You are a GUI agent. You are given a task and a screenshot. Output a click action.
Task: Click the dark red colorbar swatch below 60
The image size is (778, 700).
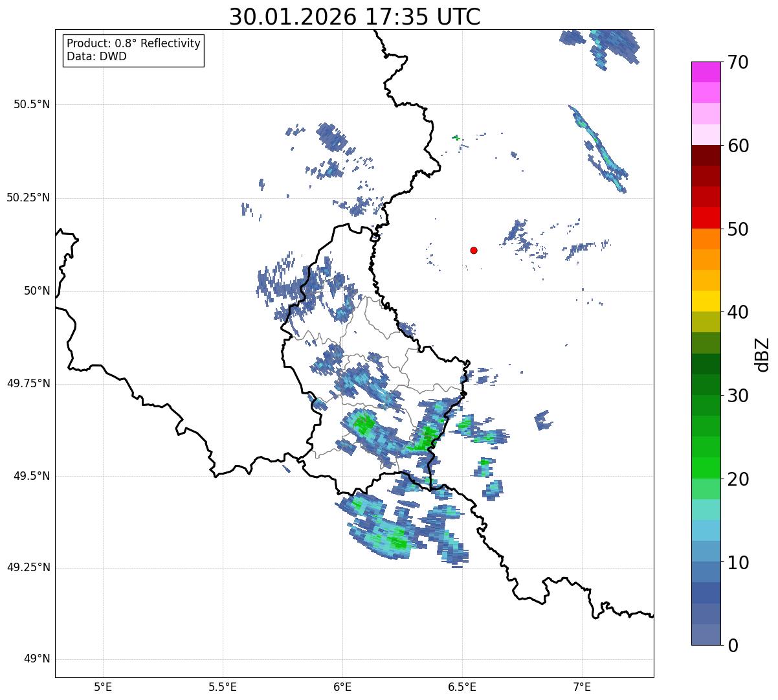706,155
